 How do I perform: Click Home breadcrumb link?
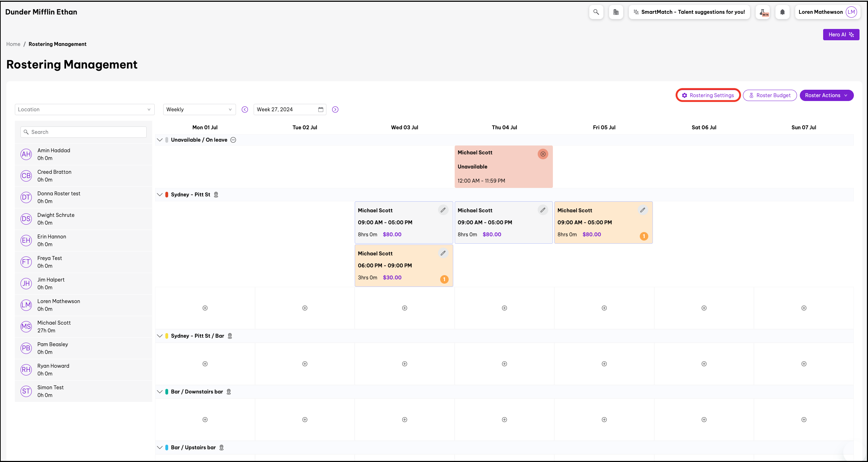tap(13, 44)
